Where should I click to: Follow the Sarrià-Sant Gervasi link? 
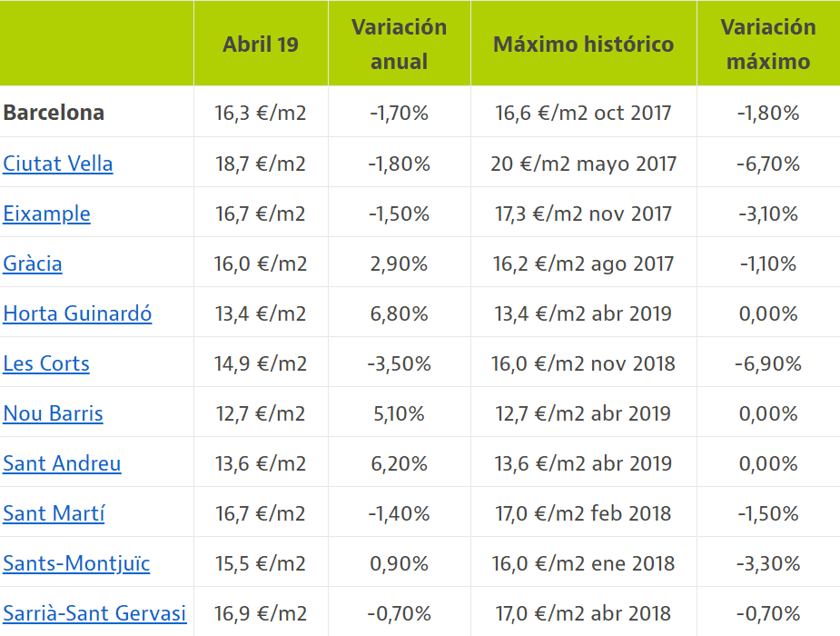(x=94, y=613)
